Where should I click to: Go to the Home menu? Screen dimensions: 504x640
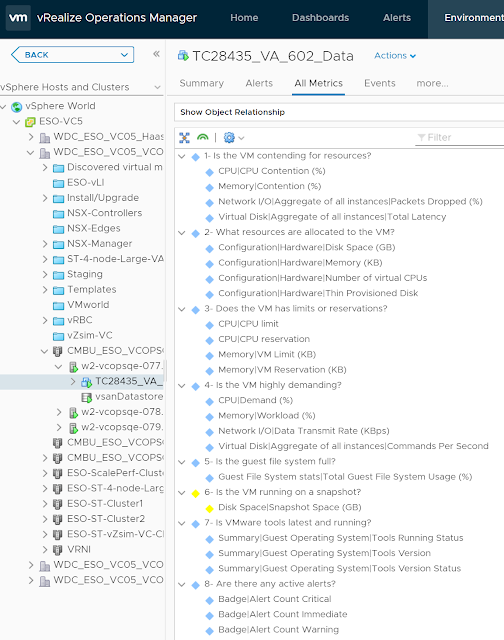coord(244,18)
